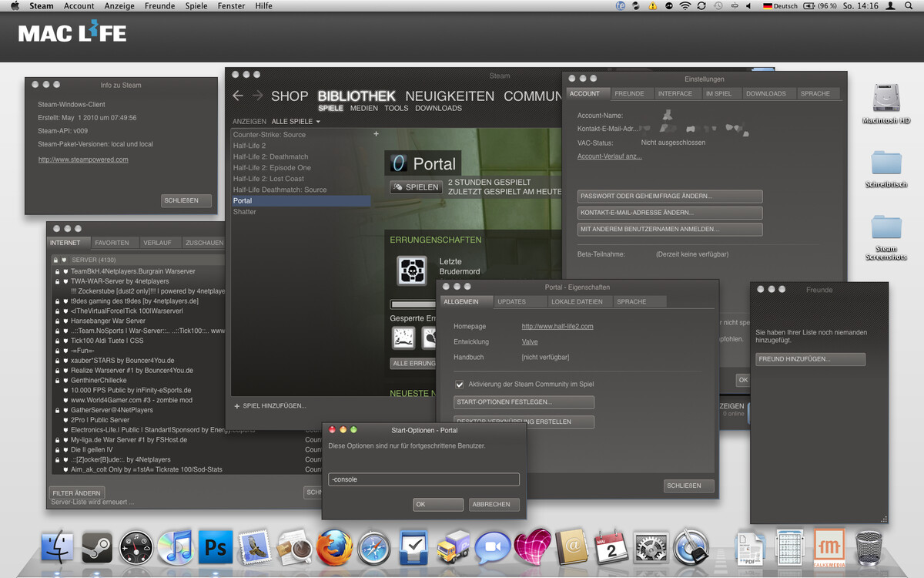Open Steam from the Dock

click(x=98, y=547)
